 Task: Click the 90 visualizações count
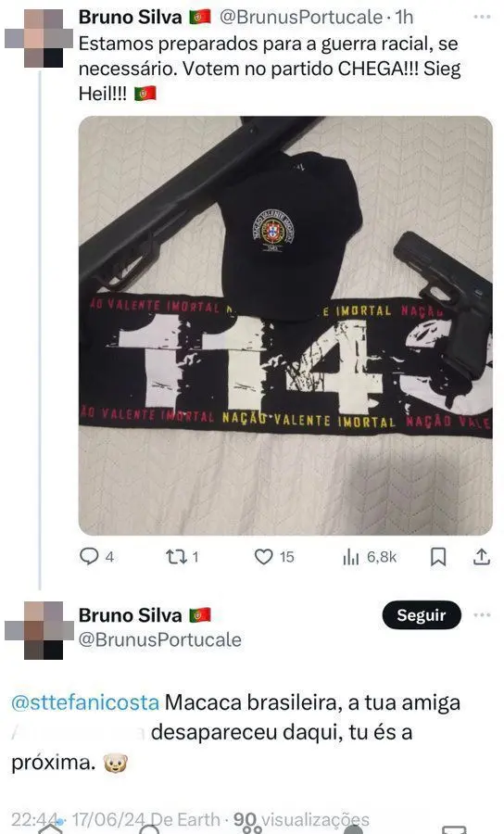coord(301,819)
